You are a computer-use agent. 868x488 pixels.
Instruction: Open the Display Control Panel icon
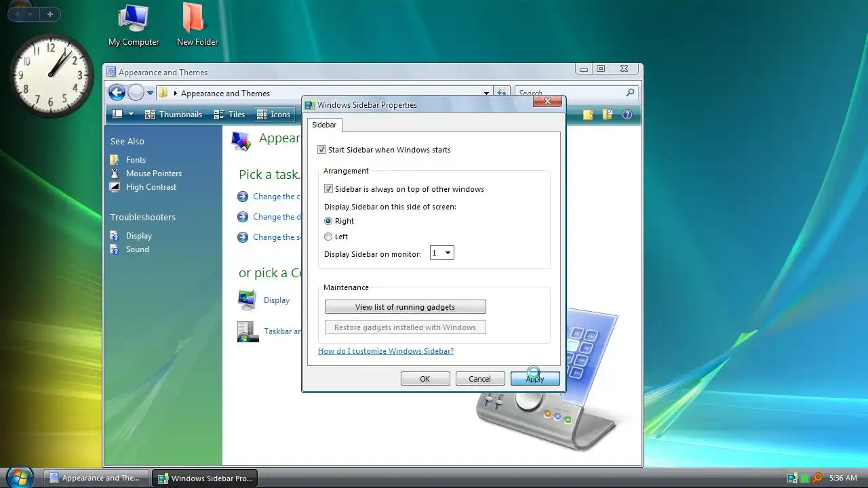coord(247,300)
